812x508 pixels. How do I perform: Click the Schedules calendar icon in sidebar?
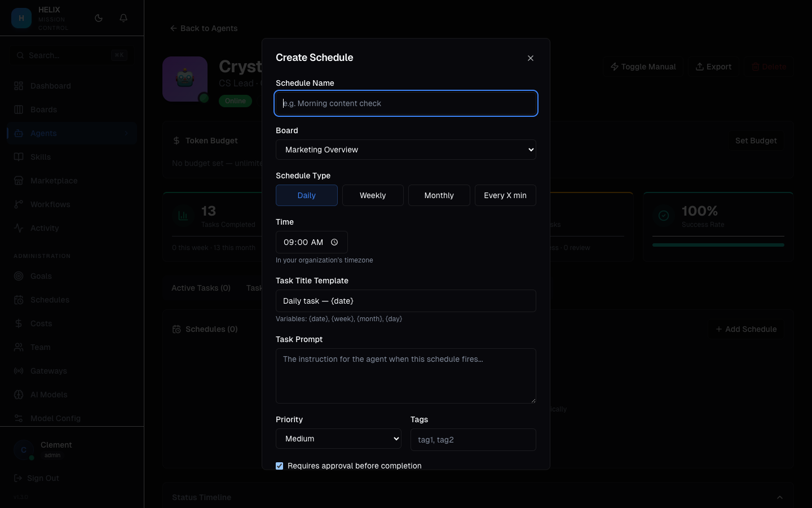coord(19,300)
